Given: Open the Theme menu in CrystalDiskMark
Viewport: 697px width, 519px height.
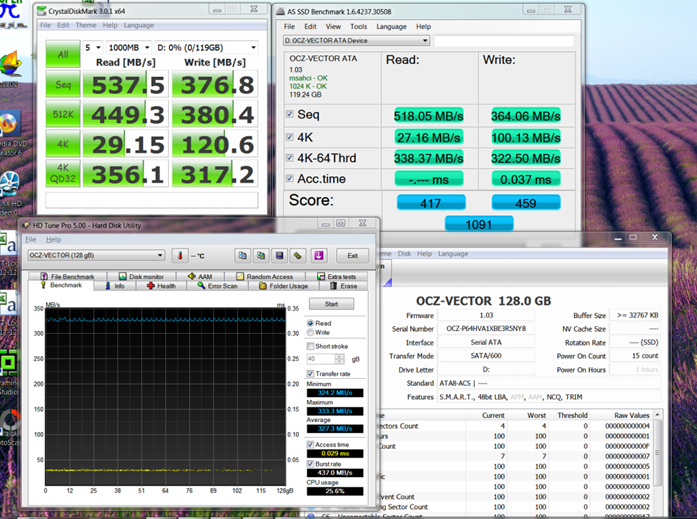Looking at the screenshot, I should click(86, 25).
